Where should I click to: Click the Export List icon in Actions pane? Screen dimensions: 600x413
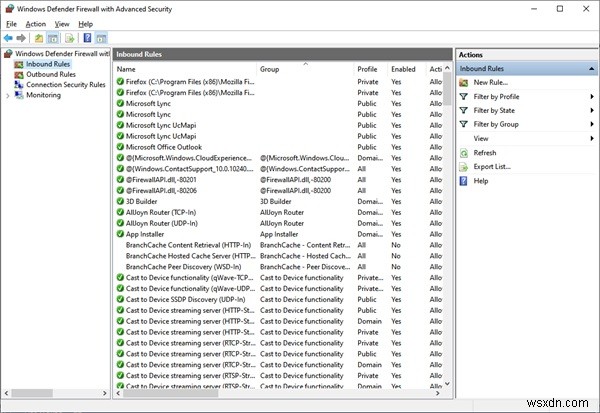(x=463, y=167)
